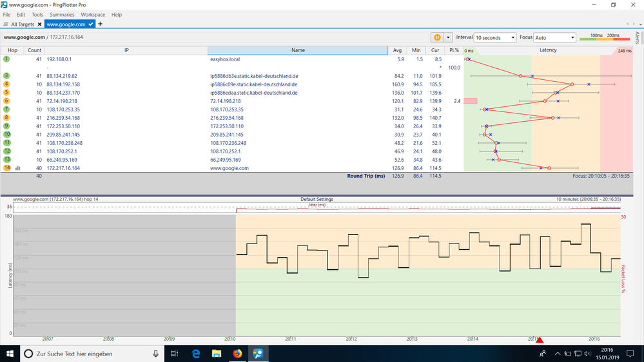This screenshot has width=644, height=362.
Task: Select hop 4 orange circle icon
Action: click(x=6, y=84)
